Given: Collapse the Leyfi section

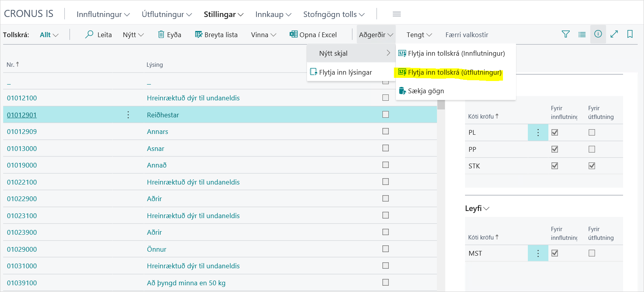Looking at the screenshot, I should tap(477, 208).
